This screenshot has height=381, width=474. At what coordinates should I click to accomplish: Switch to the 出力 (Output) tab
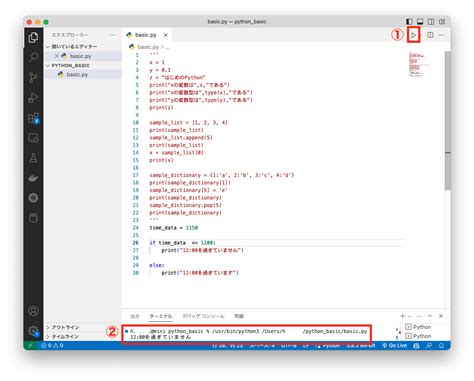click(x=135, y=316)
